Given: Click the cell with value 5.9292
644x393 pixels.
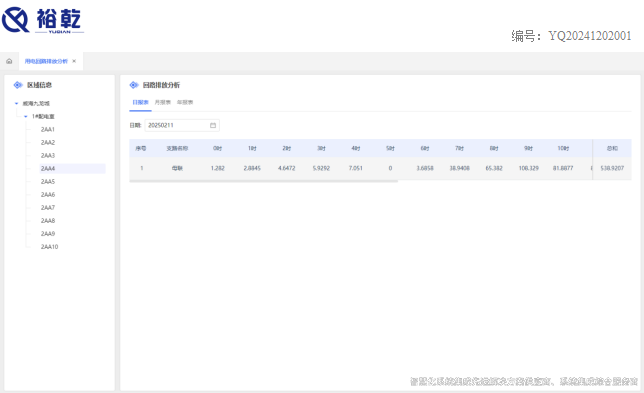Looking at the screenshot, I should tap(321, 168).
